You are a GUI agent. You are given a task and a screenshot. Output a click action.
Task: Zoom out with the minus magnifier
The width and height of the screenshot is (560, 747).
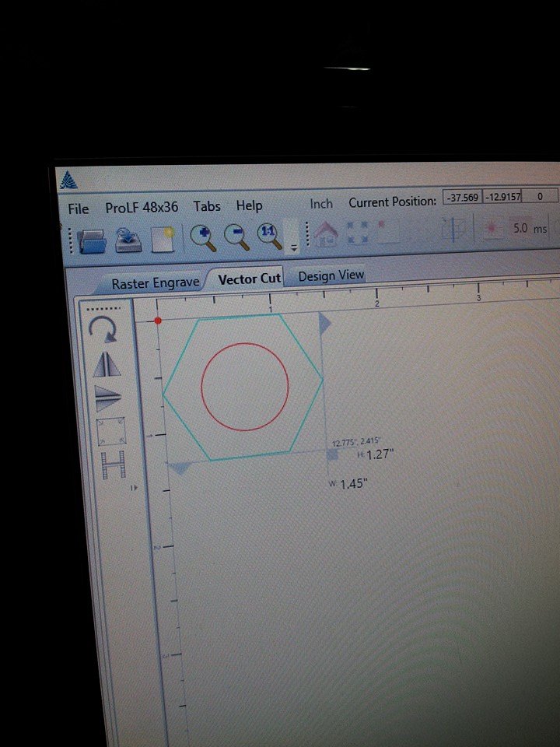[x=236, y=237]
